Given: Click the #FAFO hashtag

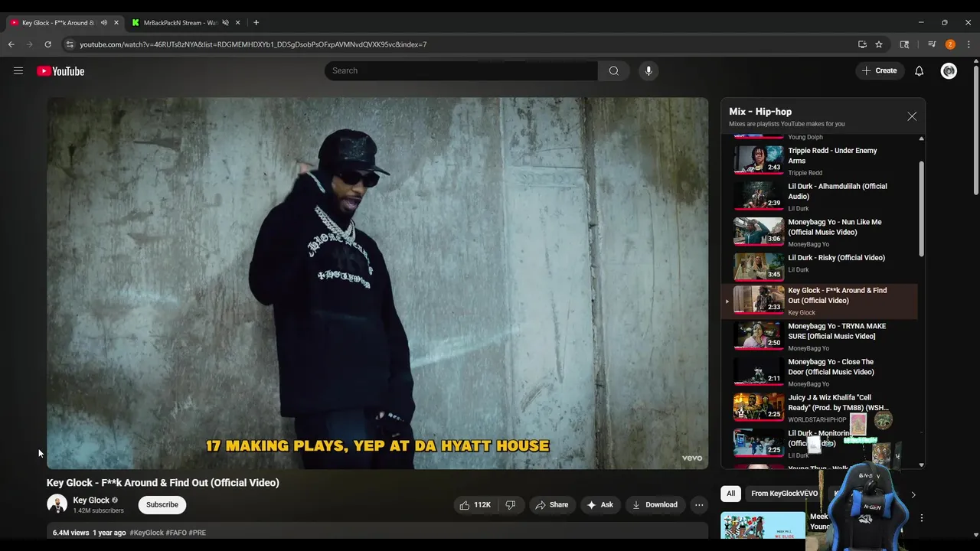Looking at the screenshot, I should tap(176, 533).
